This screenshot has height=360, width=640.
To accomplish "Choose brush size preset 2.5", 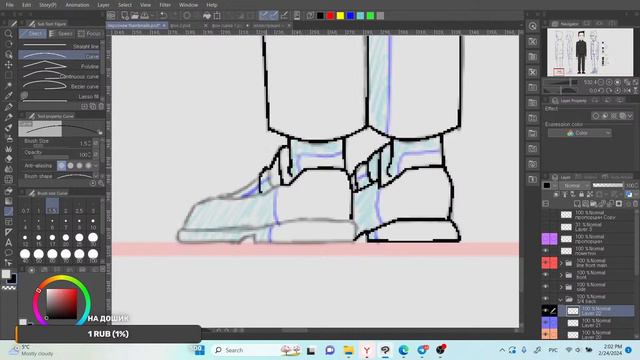I will click(x=79, y=207).
